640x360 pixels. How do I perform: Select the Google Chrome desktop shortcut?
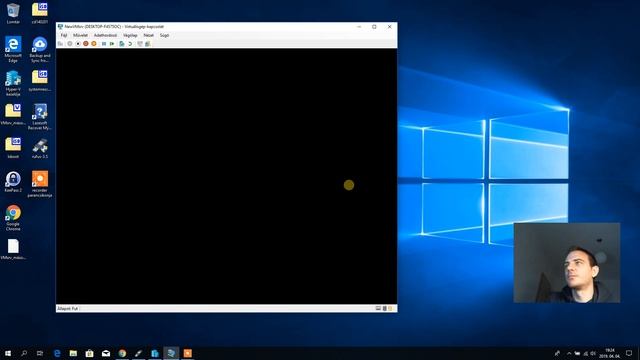coord(13,218)
